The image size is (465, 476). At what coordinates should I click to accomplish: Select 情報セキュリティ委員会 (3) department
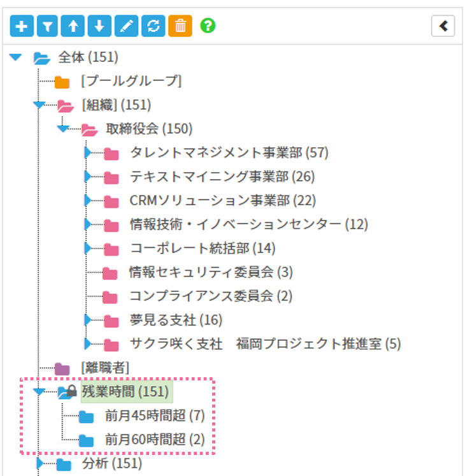[210, 273]
